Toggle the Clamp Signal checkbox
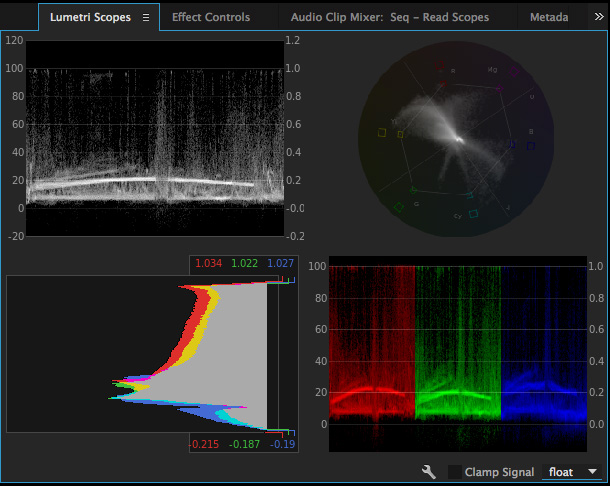Image resolution: width=610 pixels, height=486 pixels. pos(454,472)
